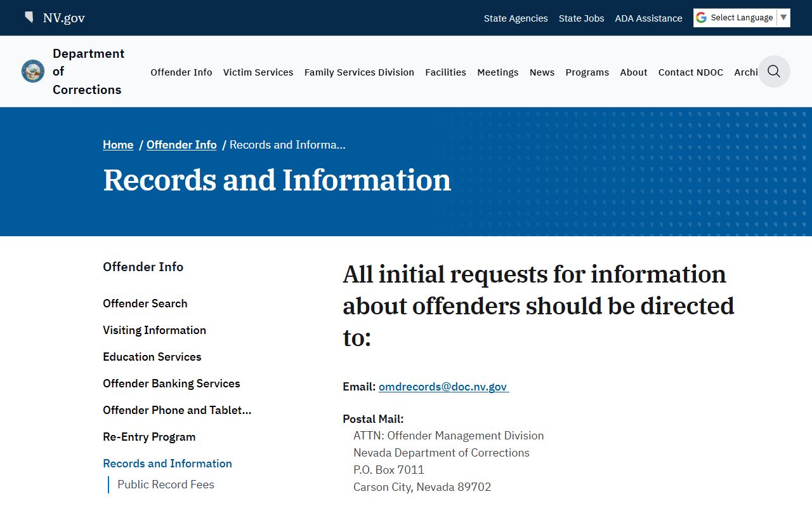The width and height of the screenshot is (812, 508).
Task: Open the search magnifier button
Action: (774, 71)
